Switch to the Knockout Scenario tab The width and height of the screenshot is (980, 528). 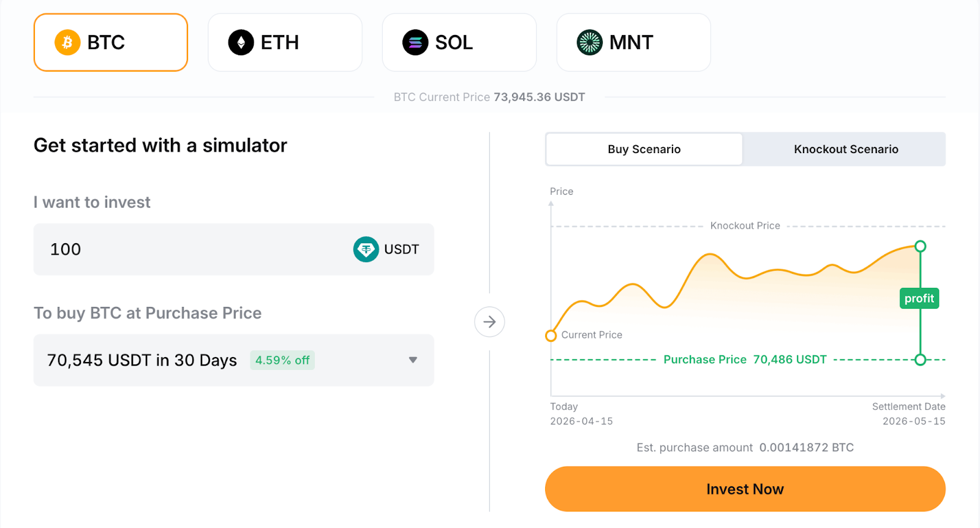[846, 149]
